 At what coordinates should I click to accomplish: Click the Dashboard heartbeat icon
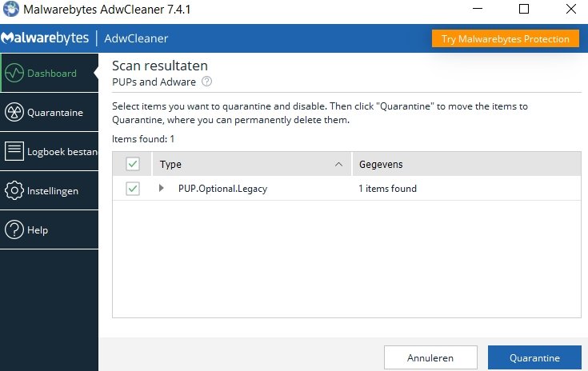(14, 73)
